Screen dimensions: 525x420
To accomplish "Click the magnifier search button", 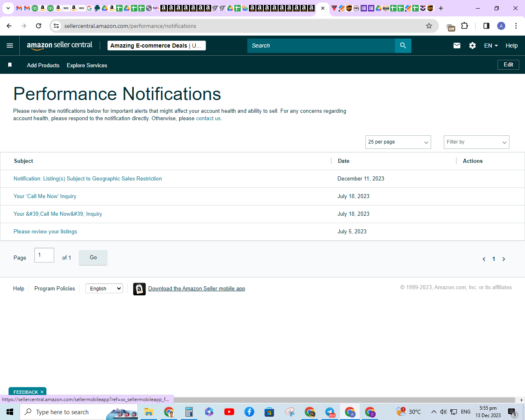I will pyautogui.click(x=403, y=46).
